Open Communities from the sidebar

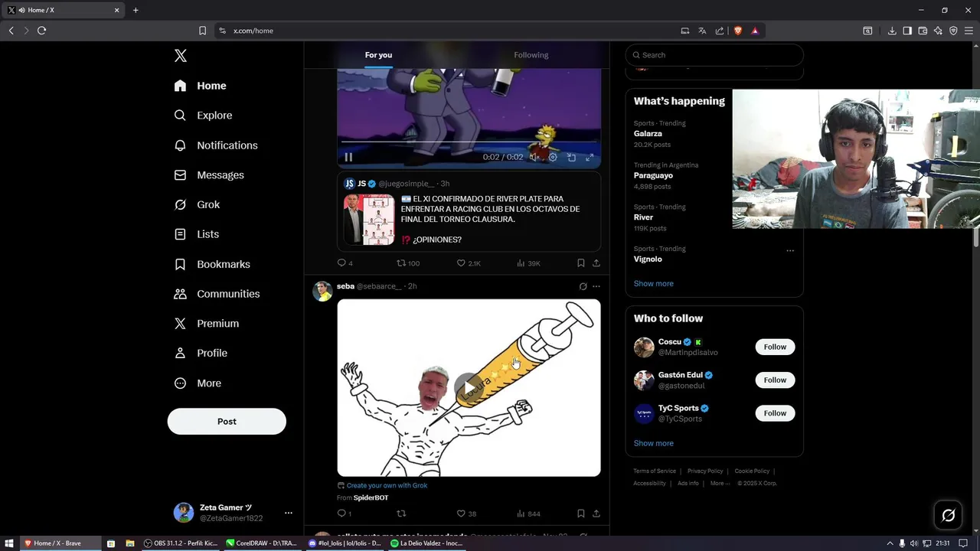(217, 294)
